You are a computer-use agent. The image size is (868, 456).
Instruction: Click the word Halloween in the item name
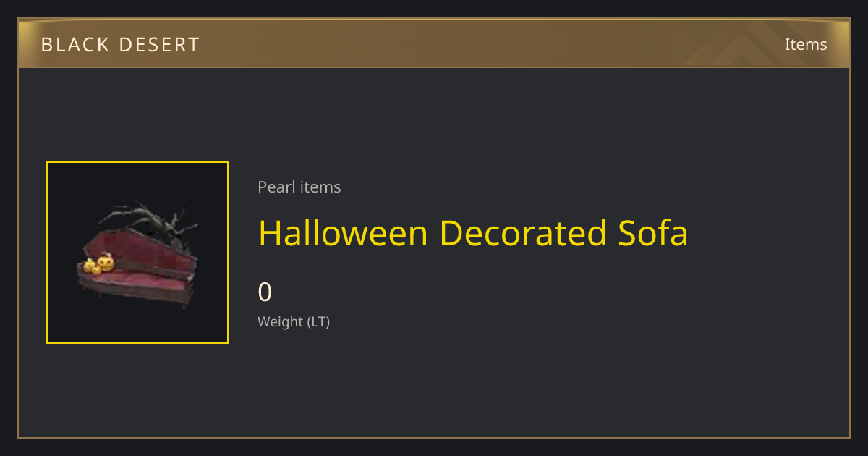[344, 233]
